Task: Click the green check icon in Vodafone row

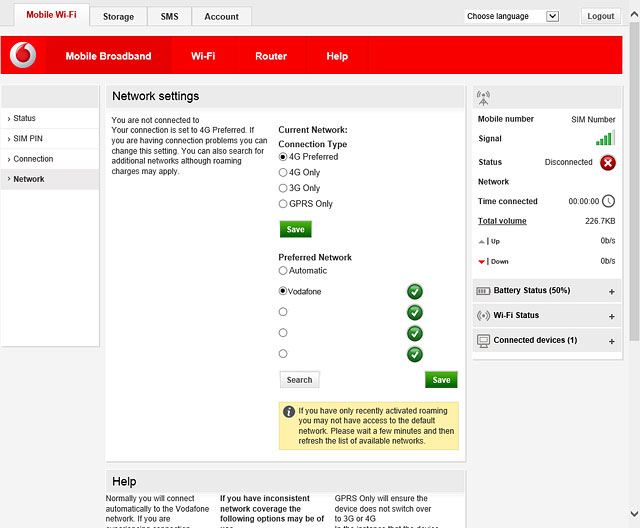Action: pos(415,291)
